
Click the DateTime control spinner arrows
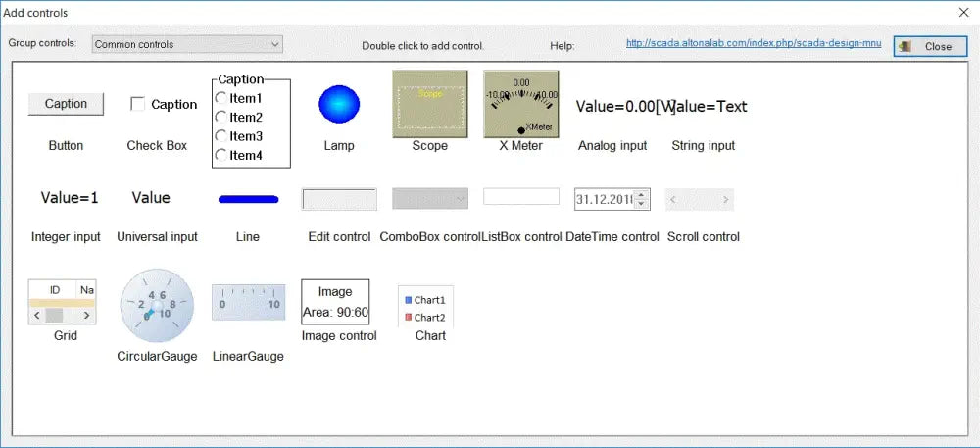[641, 199]
